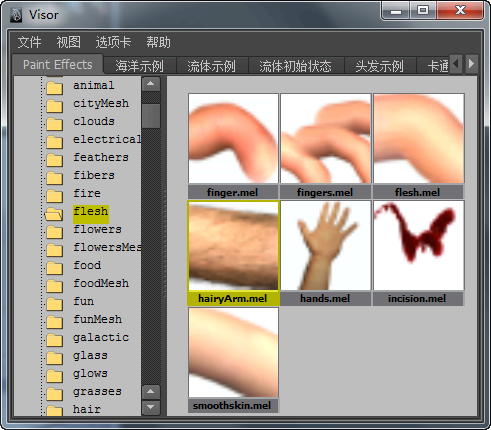Choose the smoothskin.mel brush preset

233,353
